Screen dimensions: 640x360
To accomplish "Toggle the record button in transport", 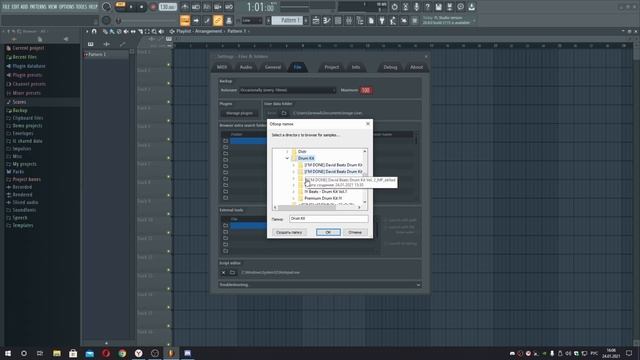I will coord(153,7).
